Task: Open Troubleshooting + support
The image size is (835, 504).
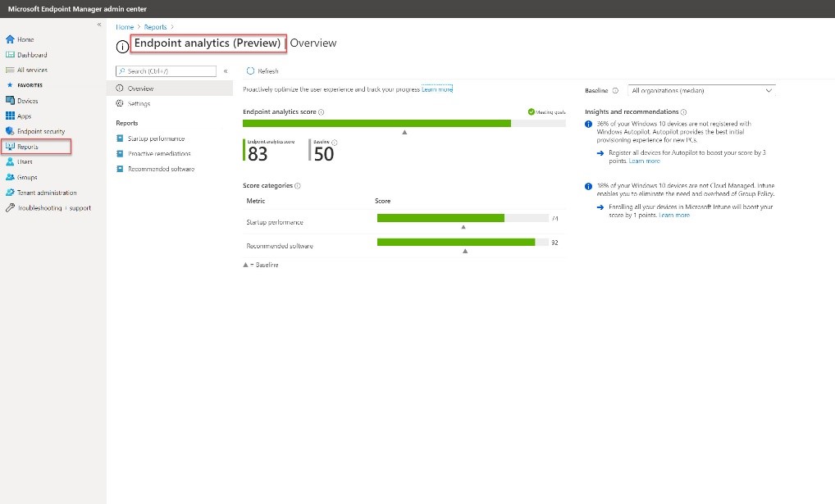Action: coord(54,208)
